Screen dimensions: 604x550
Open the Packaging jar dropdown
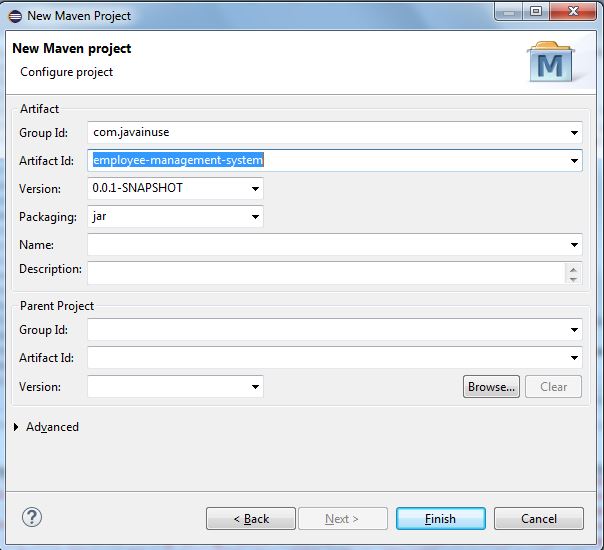pyautogui.click(x=255, y=216)
